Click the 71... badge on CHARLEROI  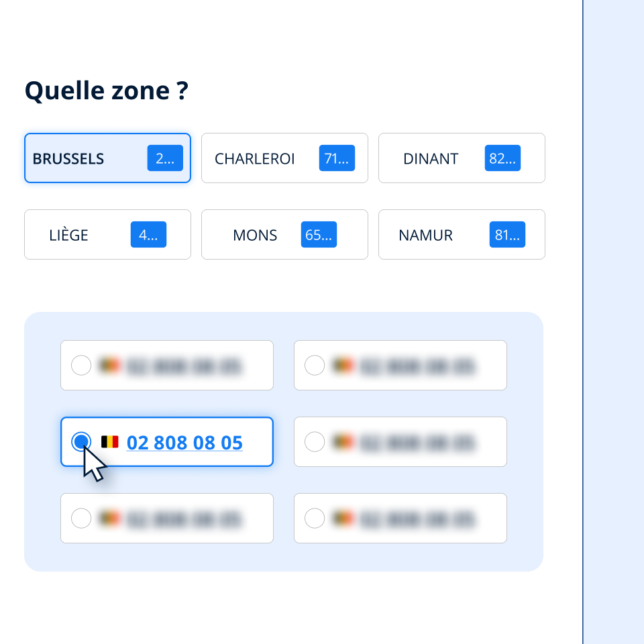[x=336, y=158]
